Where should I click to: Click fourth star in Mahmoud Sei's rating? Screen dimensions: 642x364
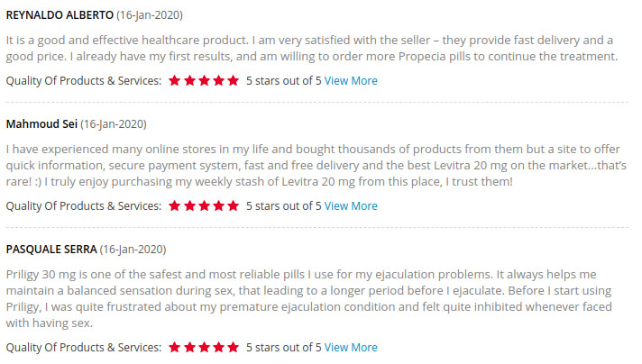coord(218,205)
